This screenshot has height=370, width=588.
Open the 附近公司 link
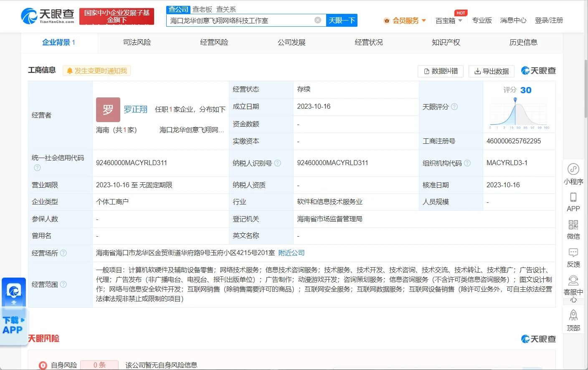pos(291,253)
